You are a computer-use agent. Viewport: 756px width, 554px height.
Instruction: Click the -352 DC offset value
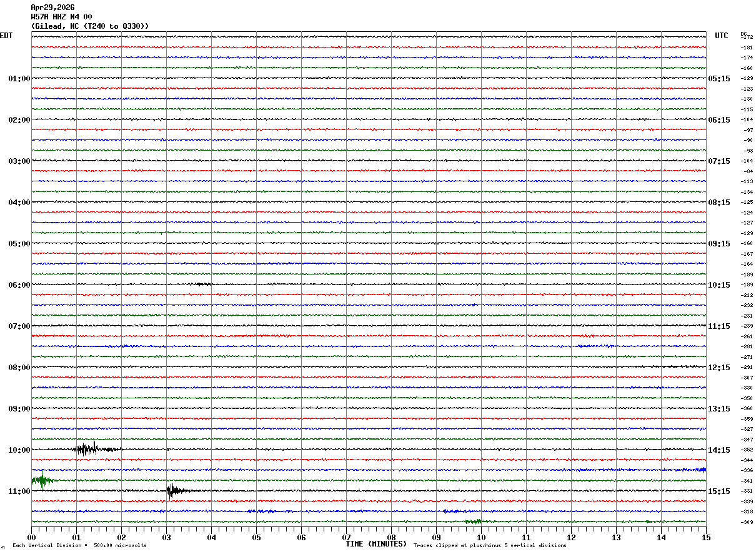[747, 450]
